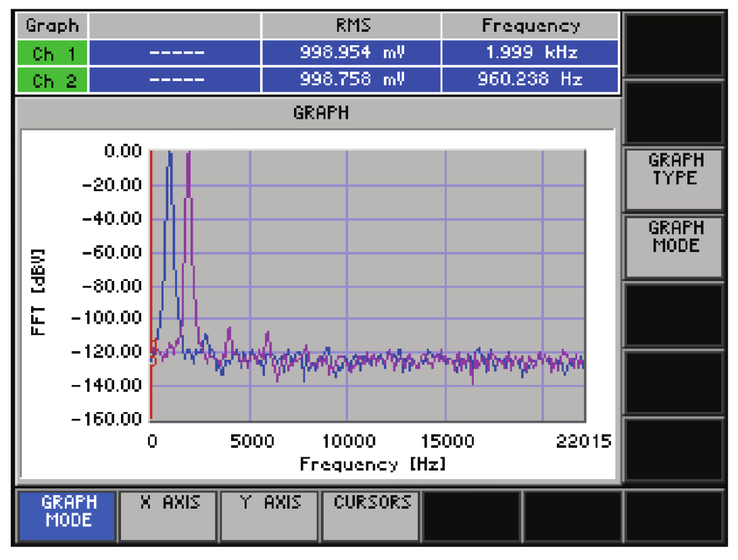Screen dimensions: 738x560
Task: Click the dashed cell in Ch 1 row
Action: pyautogui.click(x=175, y=53)
